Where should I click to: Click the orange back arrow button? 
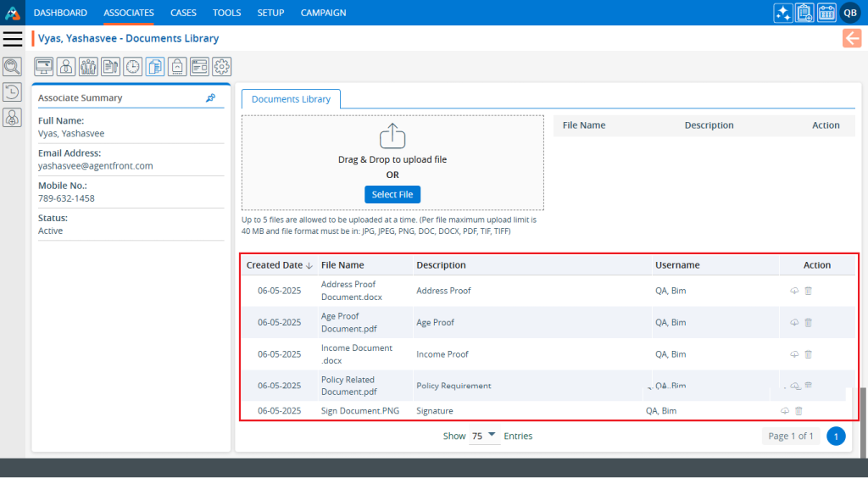coord(852,38)
